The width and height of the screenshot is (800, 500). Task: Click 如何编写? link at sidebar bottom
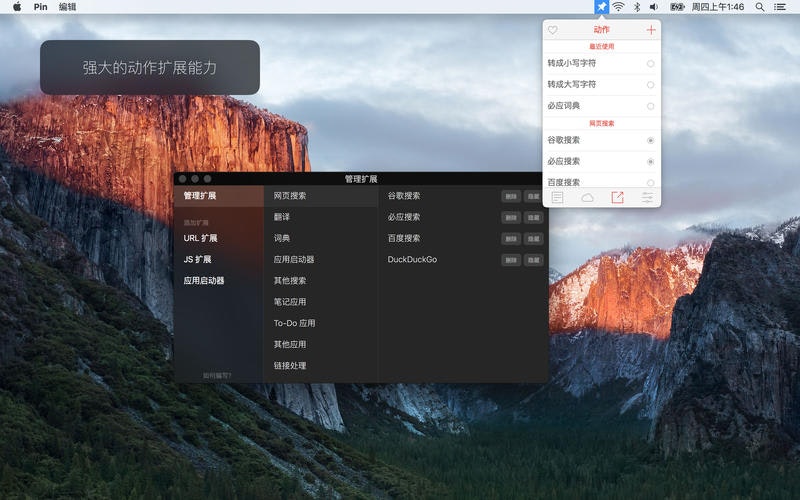[x=217, y=376]
